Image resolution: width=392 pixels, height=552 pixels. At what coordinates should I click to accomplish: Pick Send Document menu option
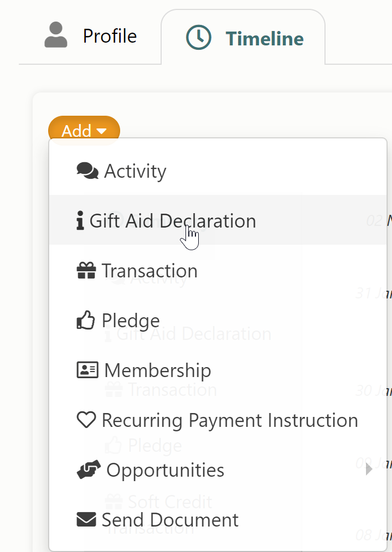218,520
